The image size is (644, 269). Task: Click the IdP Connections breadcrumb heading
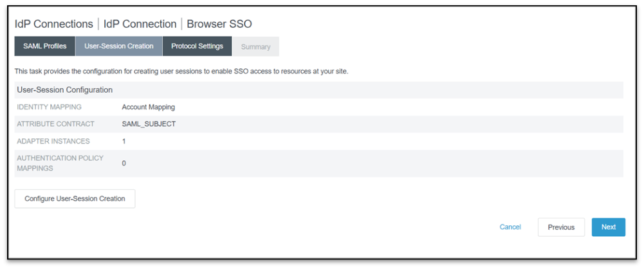click(54, 24)
